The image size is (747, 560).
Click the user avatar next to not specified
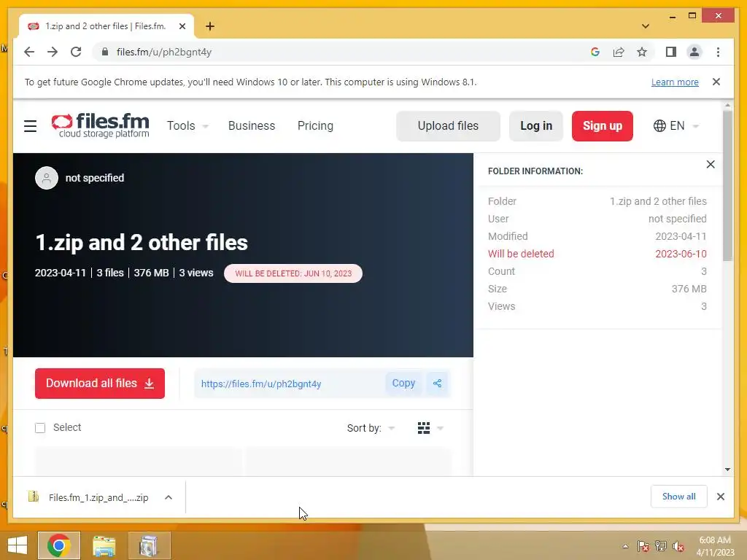tap(47, 178)
